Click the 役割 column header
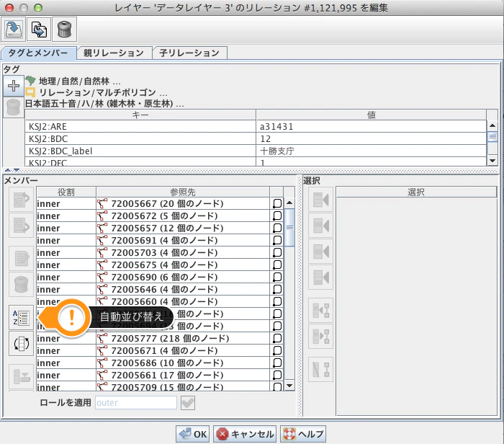This screenshot has height=444, width=504. pyautogui.click(x=66, y=192)
